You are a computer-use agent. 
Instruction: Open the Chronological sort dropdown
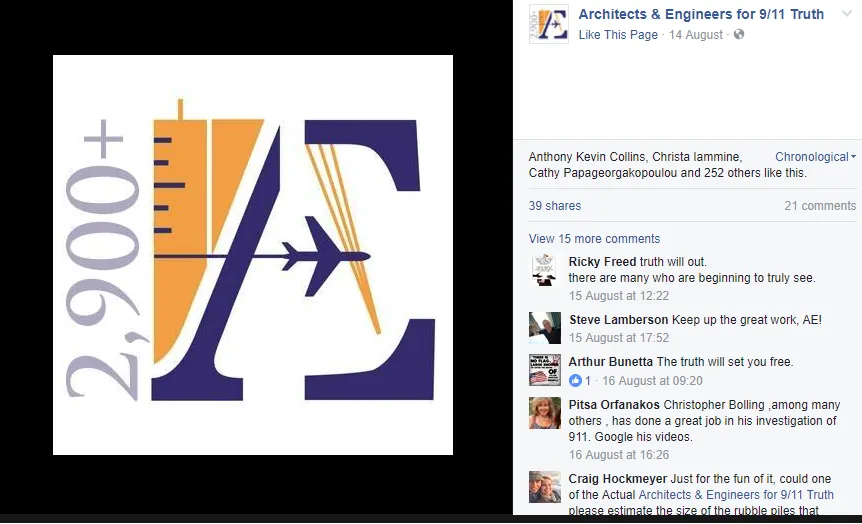(815, 157)
